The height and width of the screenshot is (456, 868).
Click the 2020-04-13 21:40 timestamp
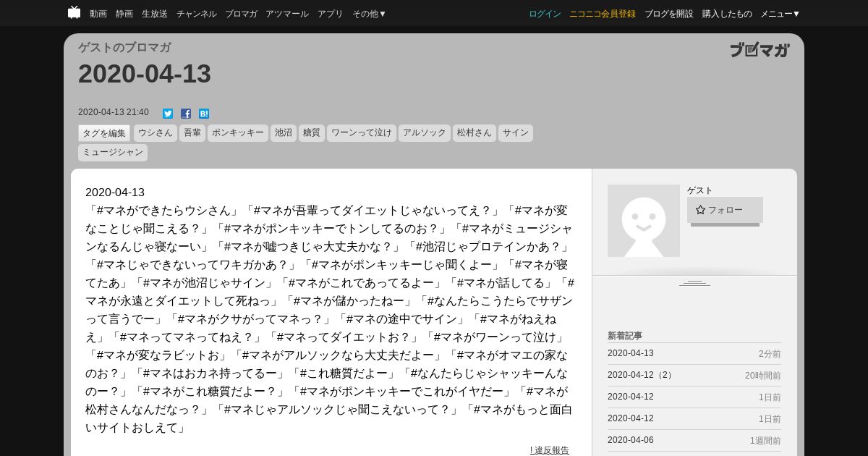coord(114,112)
